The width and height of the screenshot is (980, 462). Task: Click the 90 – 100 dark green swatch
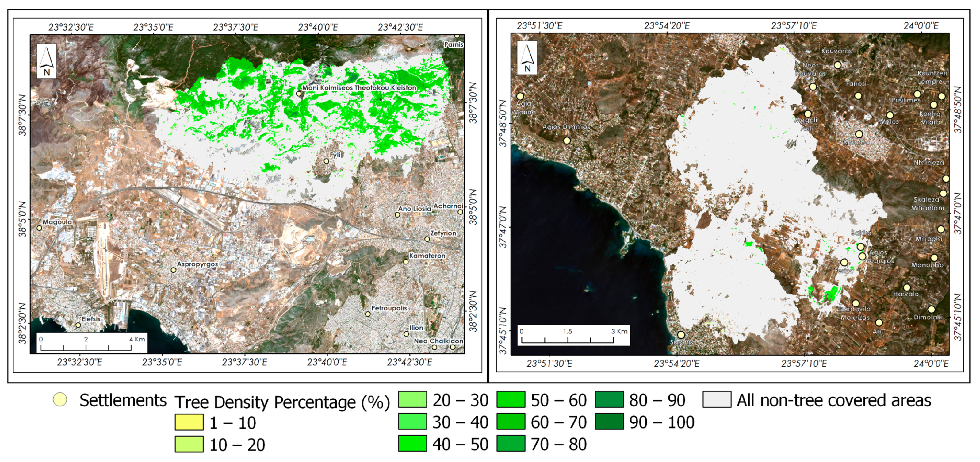pos(609,422)
